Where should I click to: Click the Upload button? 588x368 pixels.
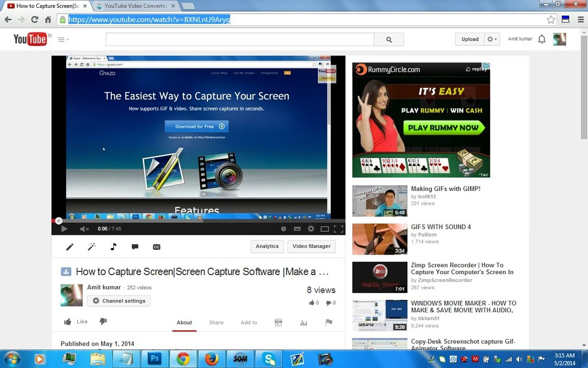click(x=470, y=39)
